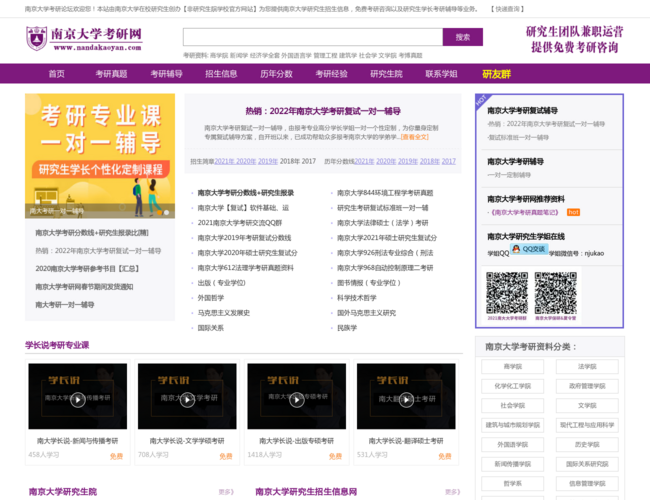Viewport: 650px width, 500px height.
Task: Open 科学技术哲学 link
Action: (x=357, y=298)
